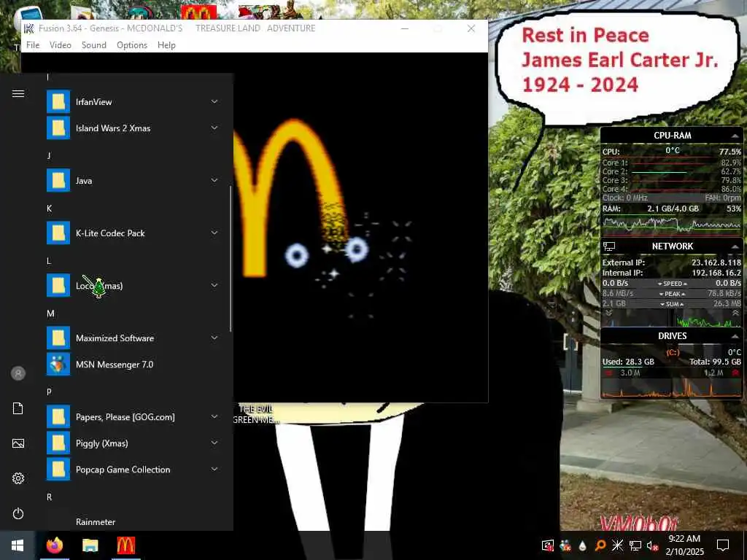Click the Power icon in Start menu
747x560 pixels.
coord(18,513)
